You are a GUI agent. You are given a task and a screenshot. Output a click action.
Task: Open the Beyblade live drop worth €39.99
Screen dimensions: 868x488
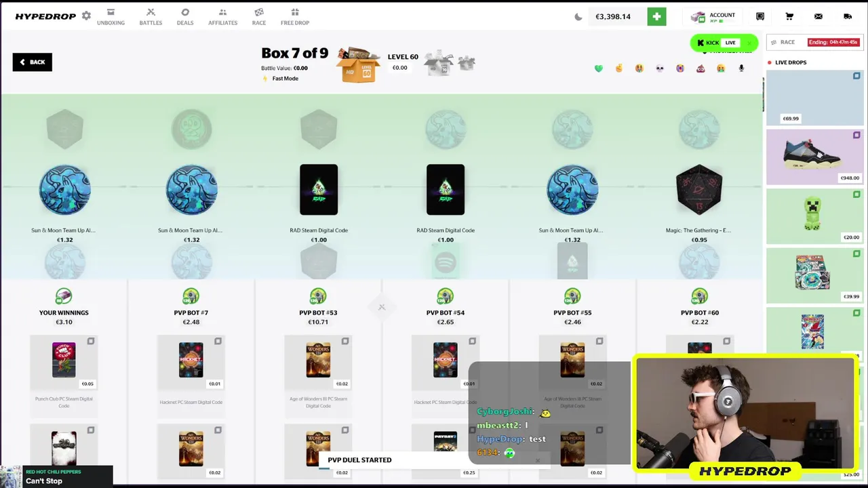814,276
